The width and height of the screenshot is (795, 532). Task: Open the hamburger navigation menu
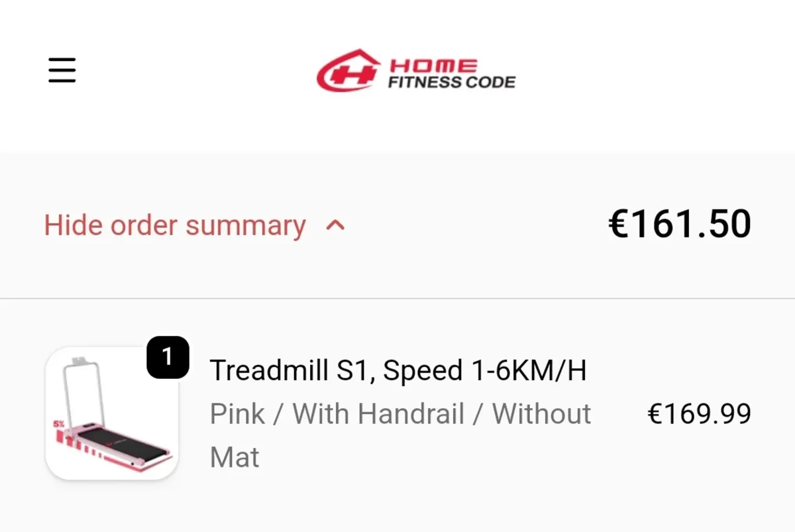coord(62,70)
